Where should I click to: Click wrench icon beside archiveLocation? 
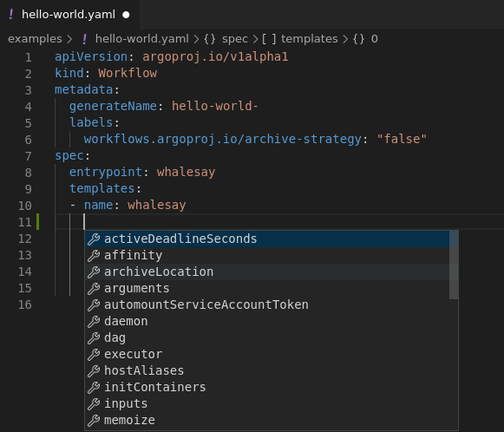pos(94,272)
